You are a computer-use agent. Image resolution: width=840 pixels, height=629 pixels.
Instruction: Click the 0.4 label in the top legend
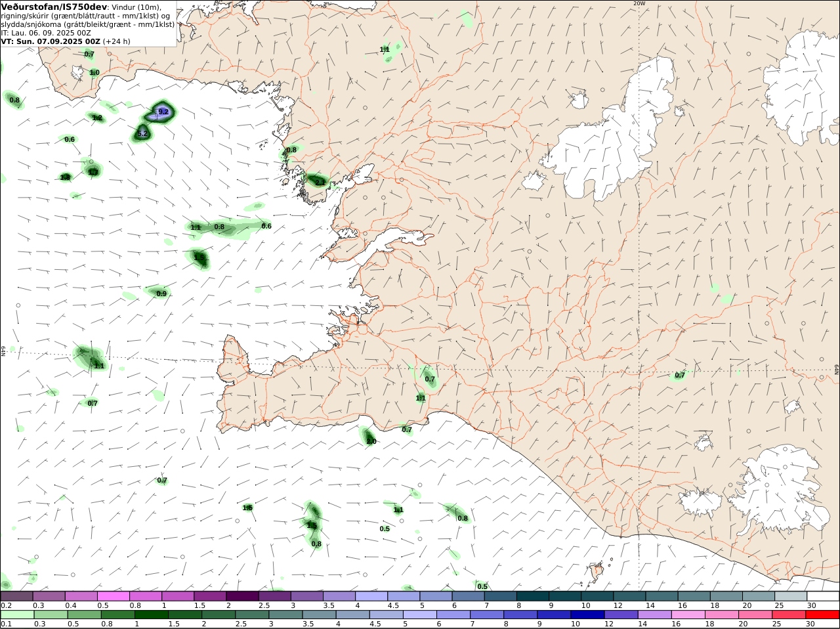(71, 605)
